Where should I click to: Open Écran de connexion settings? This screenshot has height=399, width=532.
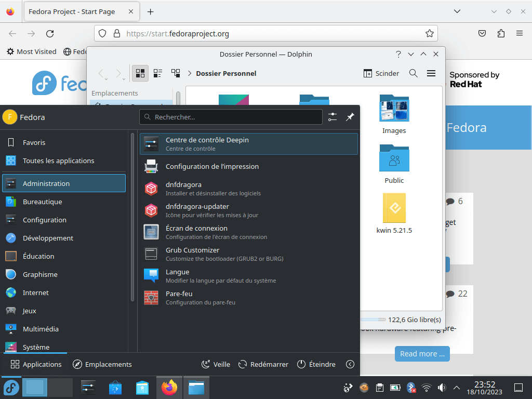tap(249, 232)
